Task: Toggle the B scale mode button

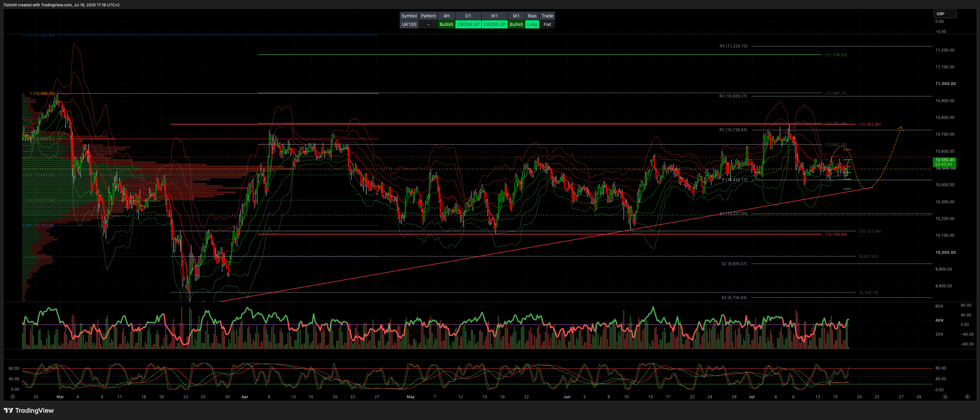Action: (967, 396)
